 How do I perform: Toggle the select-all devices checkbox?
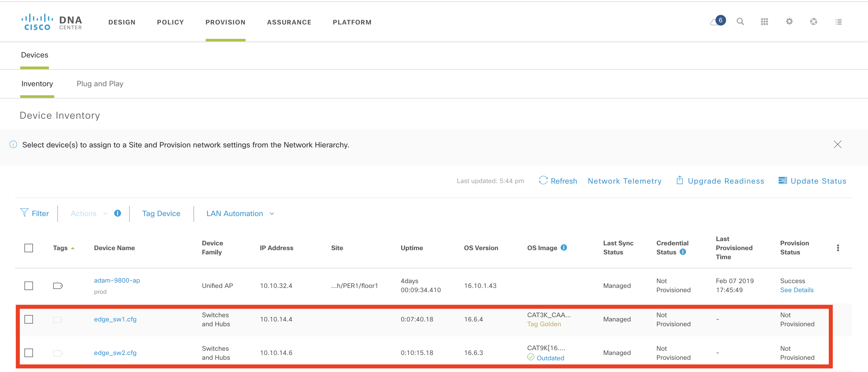pyautogui.click(x=29, y=248)
